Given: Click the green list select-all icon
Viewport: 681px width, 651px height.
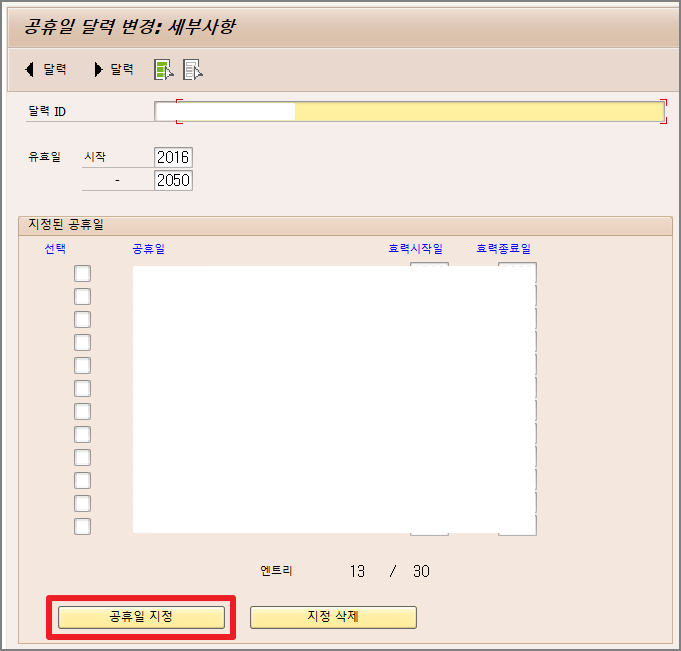Looking at the screenshot, I should click(x=164, y=69).
